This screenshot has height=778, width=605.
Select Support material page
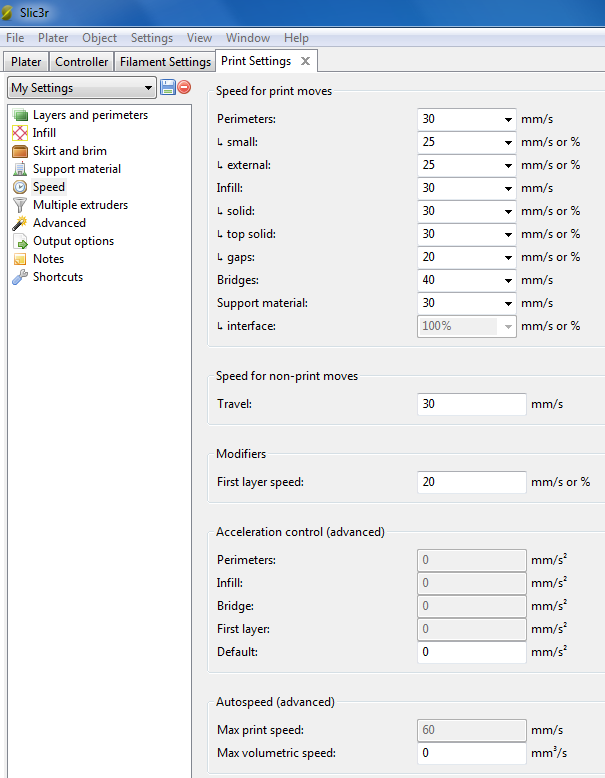tap(77, 169)
